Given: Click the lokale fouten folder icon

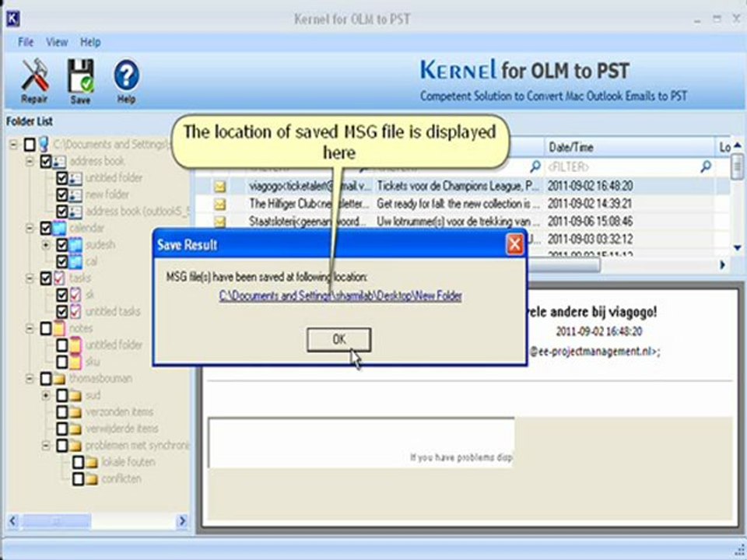Looking at the screenshot, I should tap(92, 462).
